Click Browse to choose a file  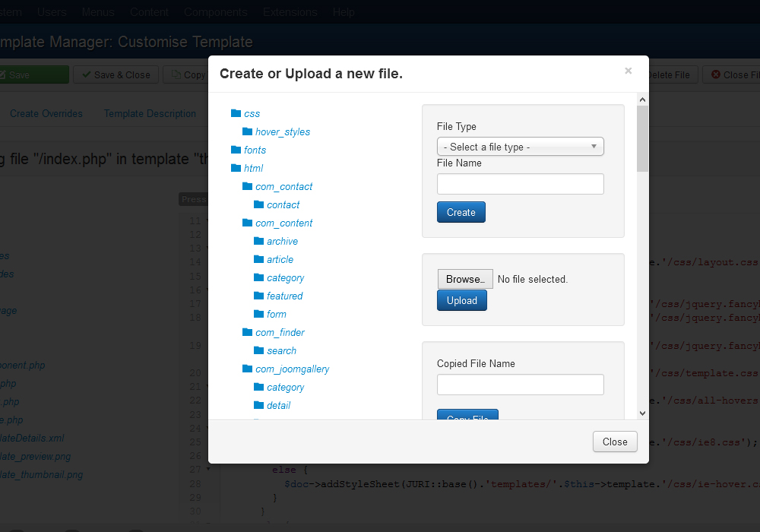tap(464, 279)
